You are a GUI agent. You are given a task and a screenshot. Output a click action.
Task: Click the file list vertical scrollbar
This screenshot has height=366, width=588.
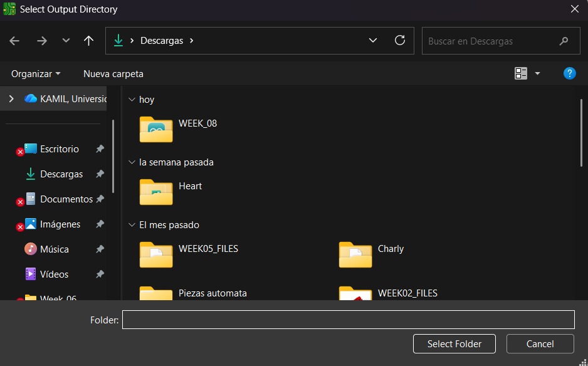point(581,133)
